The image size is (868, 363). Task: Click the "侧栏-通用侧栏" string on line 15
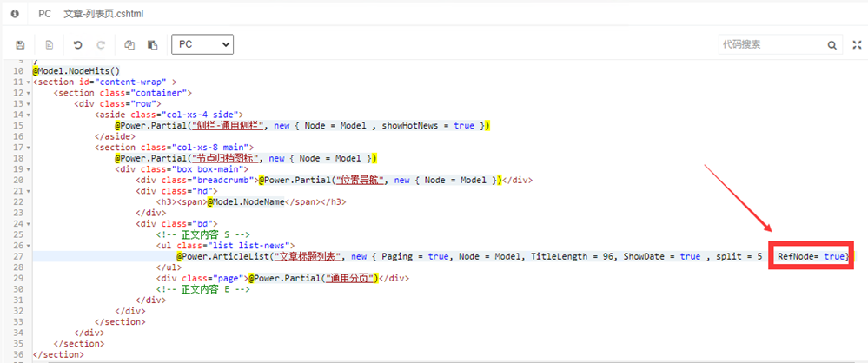(x=227, y=126)
